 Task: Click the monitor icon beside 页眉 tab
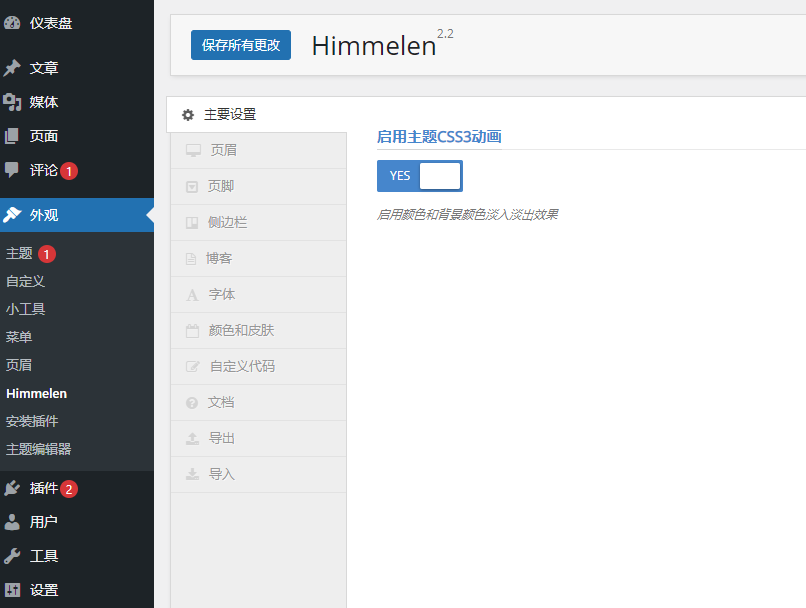pyautogui.click(x=193, y=151)
